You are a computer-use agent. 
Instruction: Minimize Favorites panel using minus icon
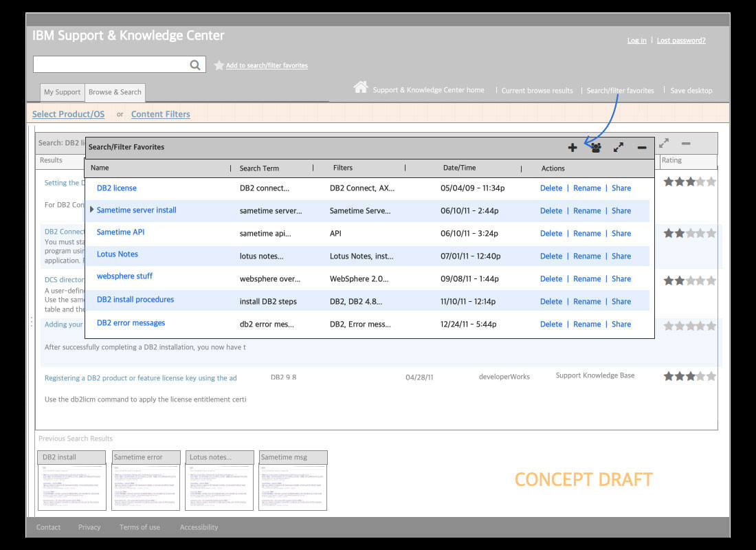[x=641, y=147]
